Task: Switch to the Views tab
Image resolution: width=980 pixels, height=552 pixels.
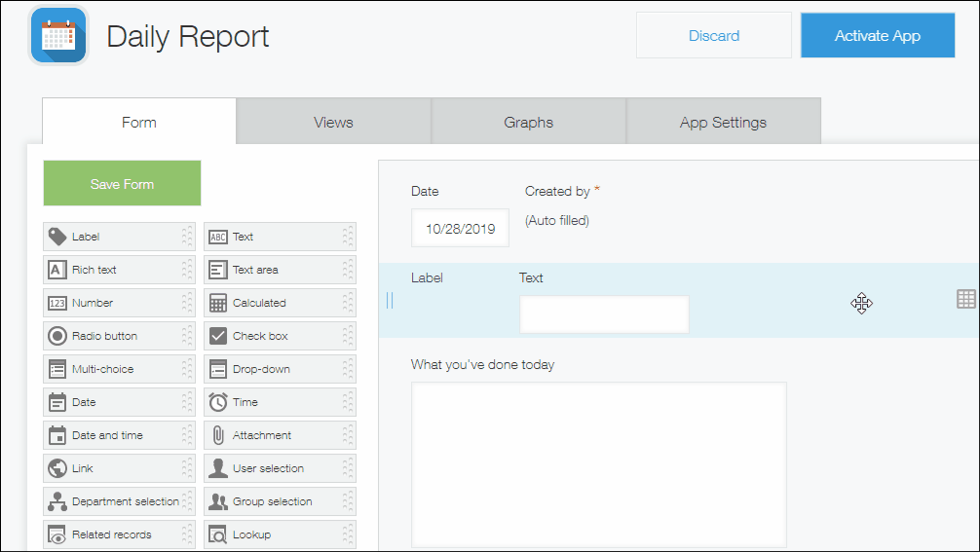Action: [333, 122]
